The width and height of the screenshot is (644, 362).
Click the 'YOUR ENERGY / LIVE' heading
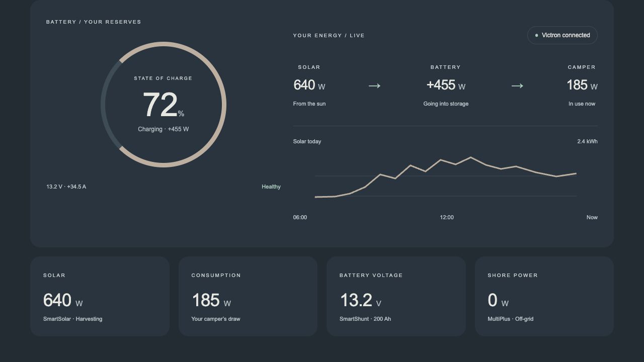(329, 36)
